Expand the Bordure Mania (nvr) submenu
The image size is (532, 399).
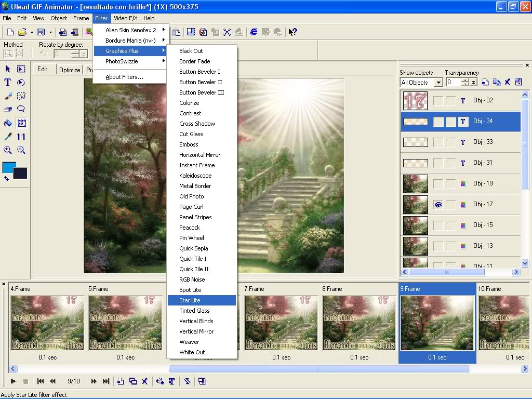pyautogui.click(x=130, y=41)
